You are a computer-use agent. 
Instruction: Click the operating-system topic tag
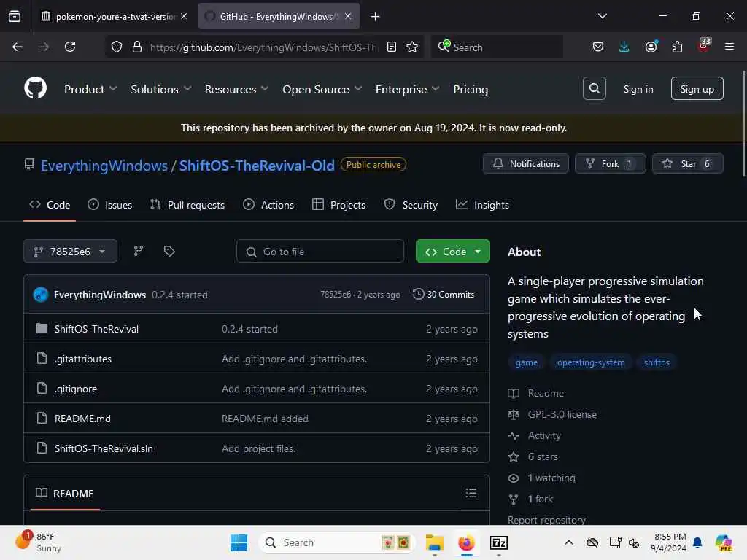[x=591, y=362]
